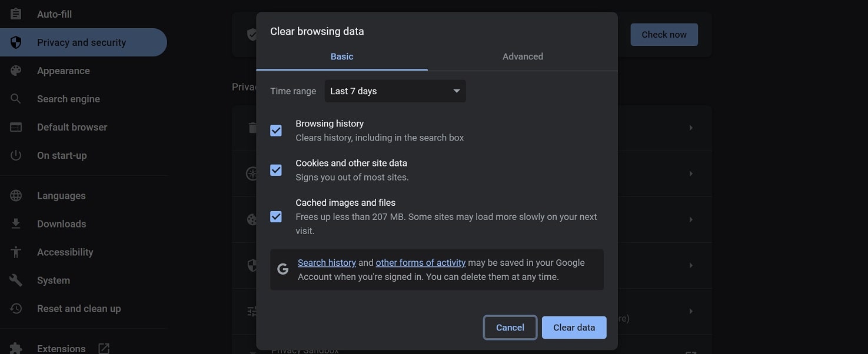The height and width of the screenshot is (354, 868).
Task: Click the Appearance palette icon
Action: pyautogui.click(x=16, y=71)
